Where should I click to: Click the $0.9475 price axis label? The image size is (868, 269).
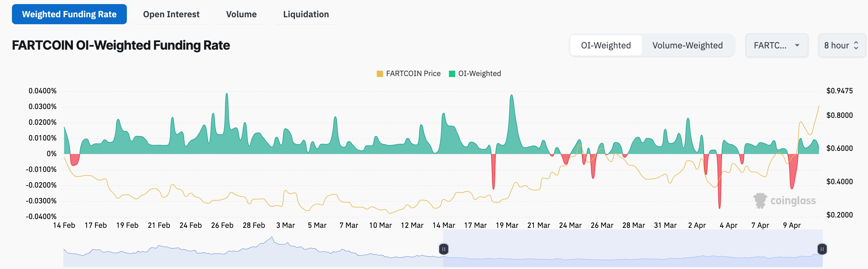coord(839,91)
